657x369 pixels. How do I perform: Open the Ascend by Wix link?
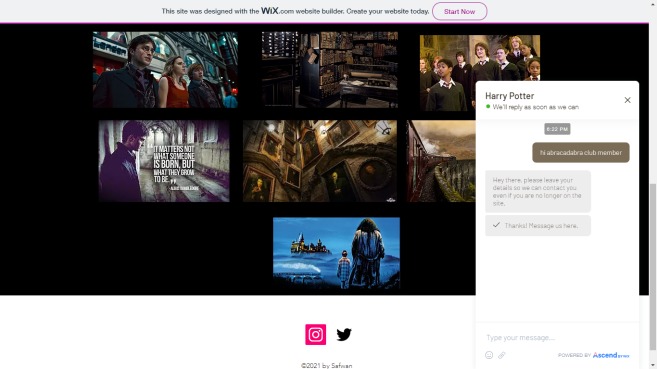click(x=611, y=355)
